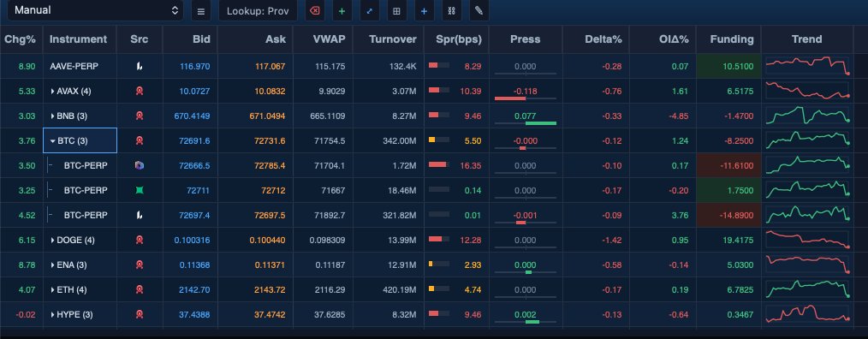The image size is (868, 339).
Task: Click BNB pressure bar 0.077
Action: coord(525,123)
